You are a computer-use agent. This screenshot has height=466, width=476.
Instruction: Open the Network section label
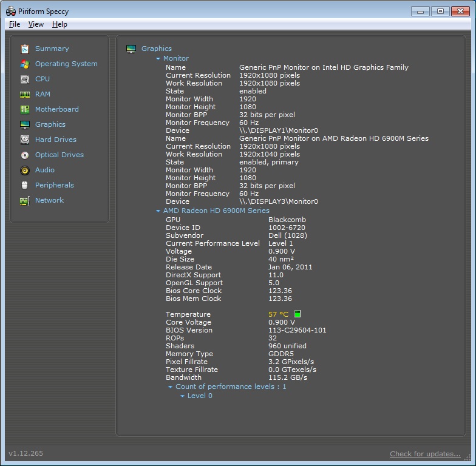click(49, 200)
